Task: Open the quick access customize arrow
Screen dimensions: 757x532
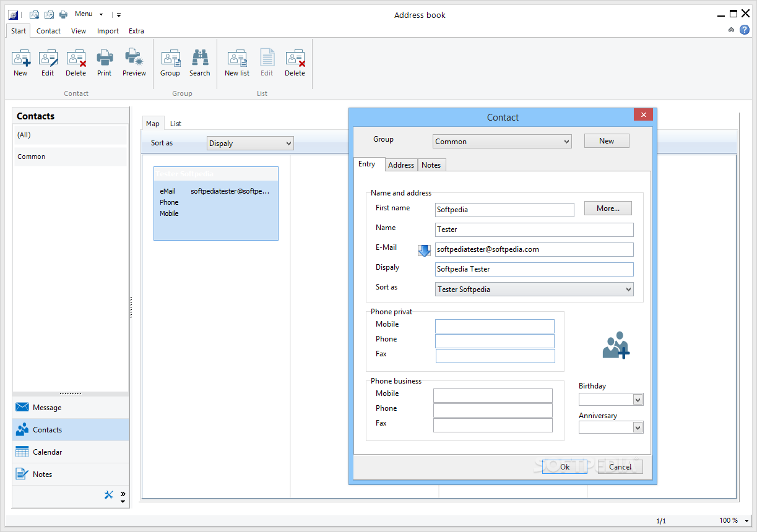Action: coord(119,15)
